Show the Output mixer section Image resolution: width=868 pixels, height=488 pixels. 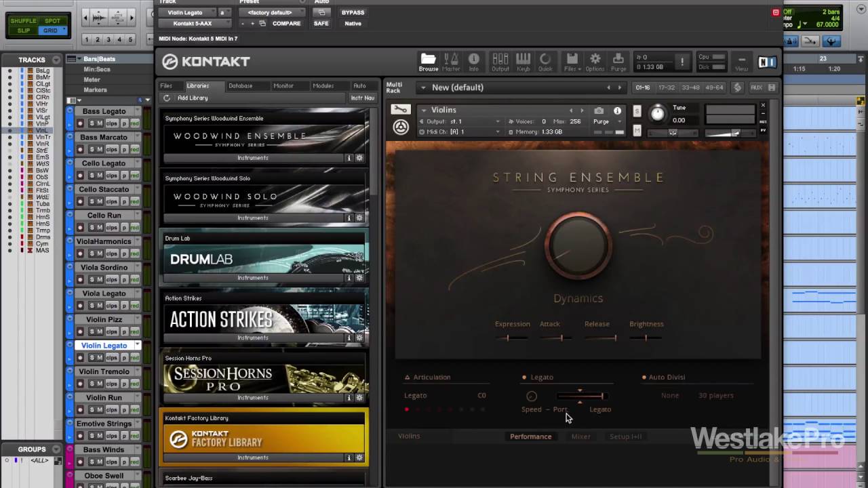[x=500, y=62]
